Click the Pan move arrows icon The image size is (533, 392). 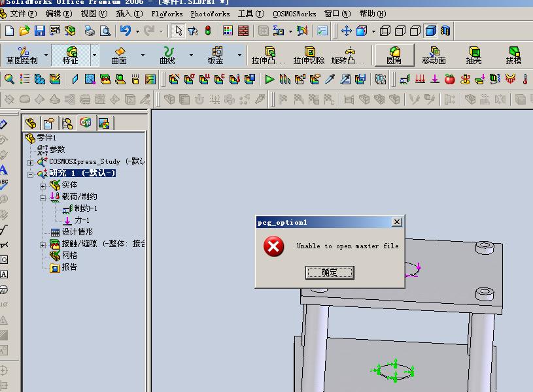[x=347, y=31]
